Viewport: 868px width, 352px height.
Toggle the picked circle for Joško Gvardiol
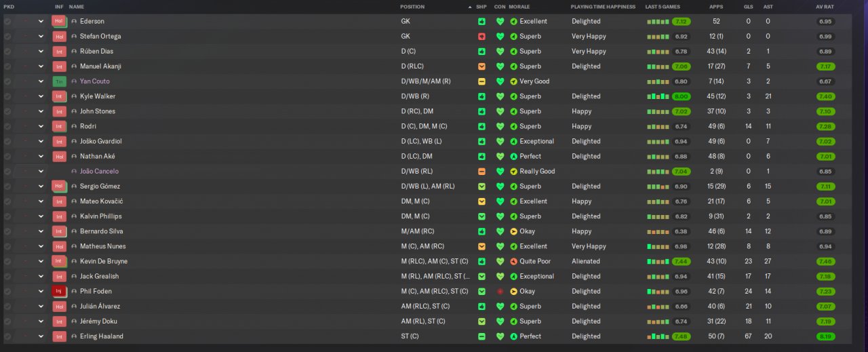click(x=7, y=141)
